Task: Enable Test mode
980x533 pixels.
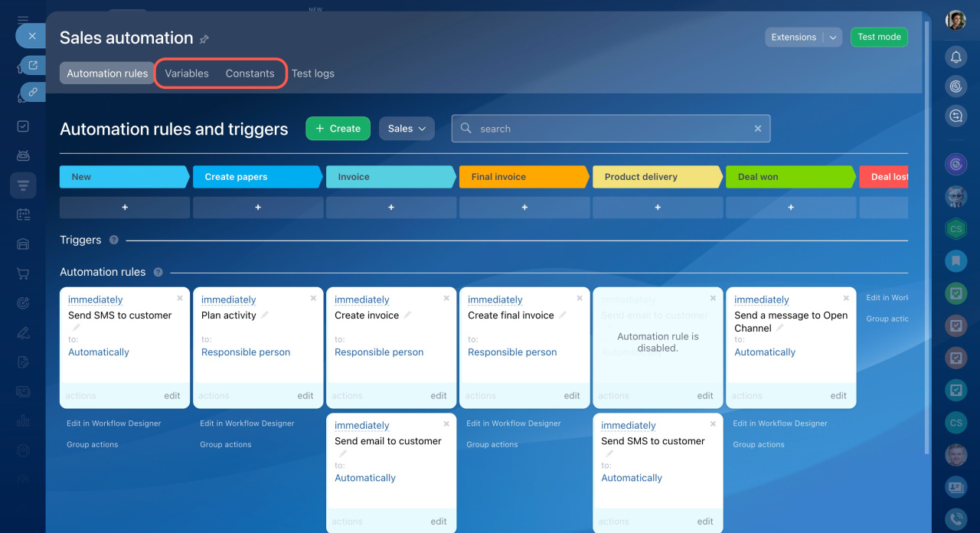Action: 879,37
